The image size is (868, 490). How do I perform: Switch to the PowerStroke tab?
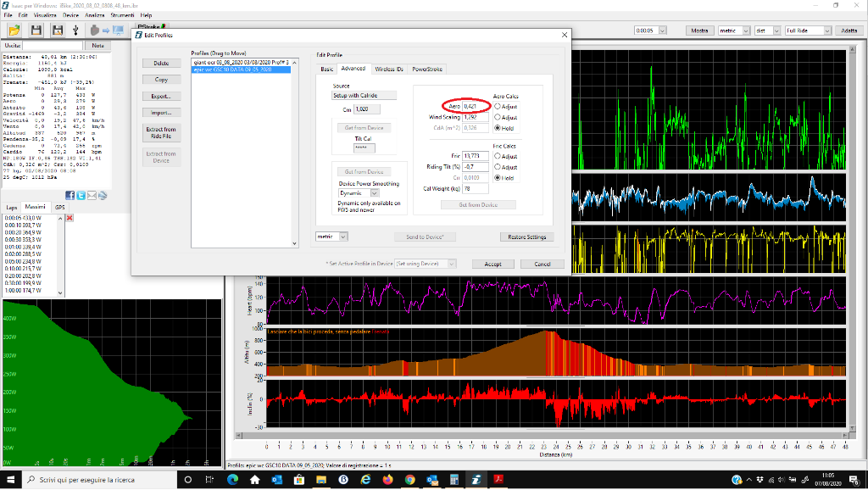(427, 69)
